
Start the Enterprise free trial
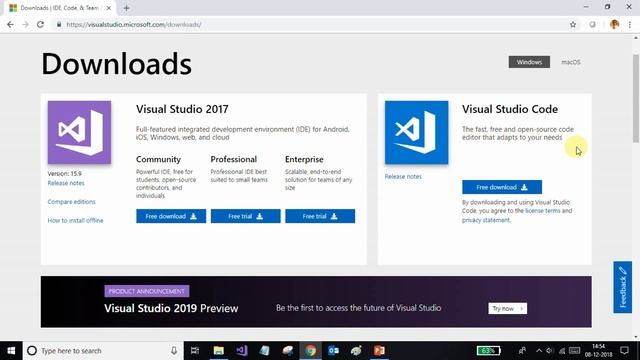click(x=320, y=216)
